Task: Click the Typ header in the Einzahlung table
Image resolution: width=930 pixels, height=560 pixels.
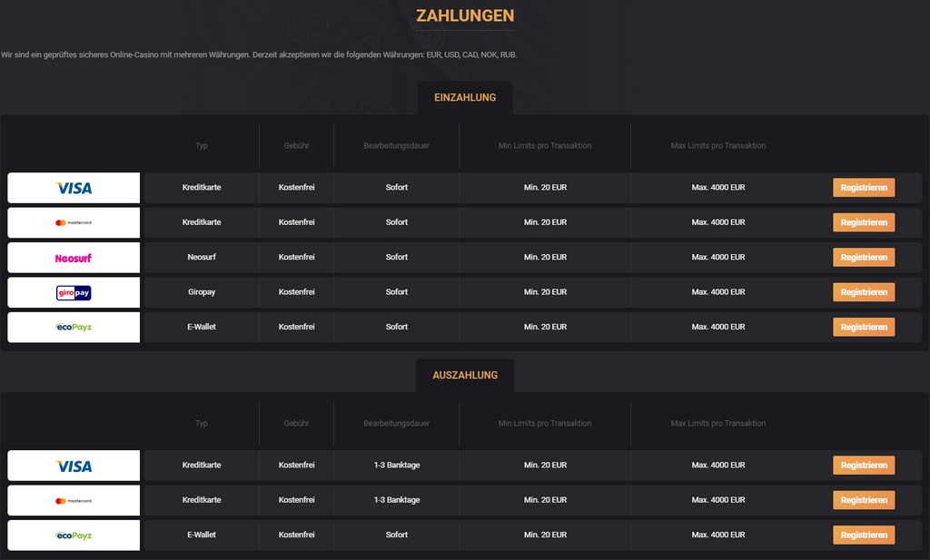Action: 202,146
